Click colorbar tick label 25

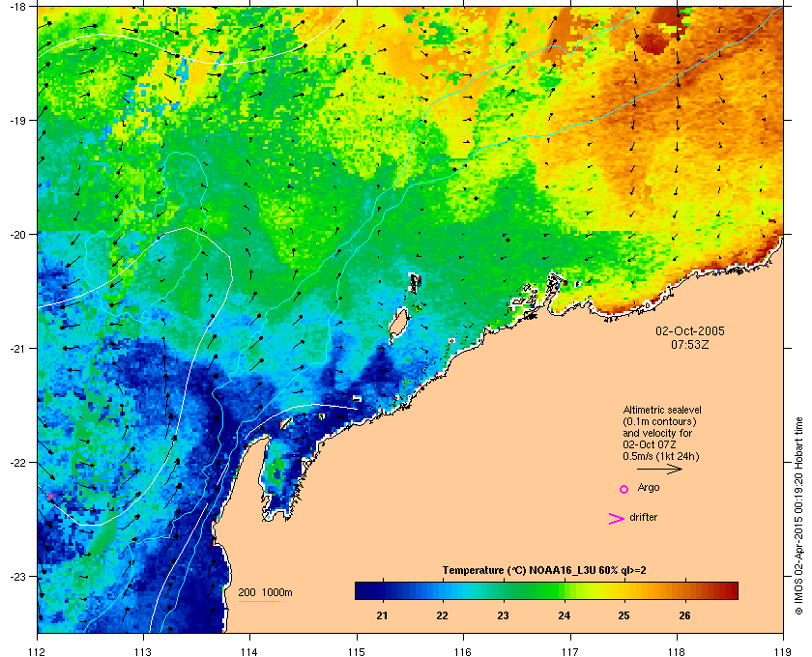[624, 615]
